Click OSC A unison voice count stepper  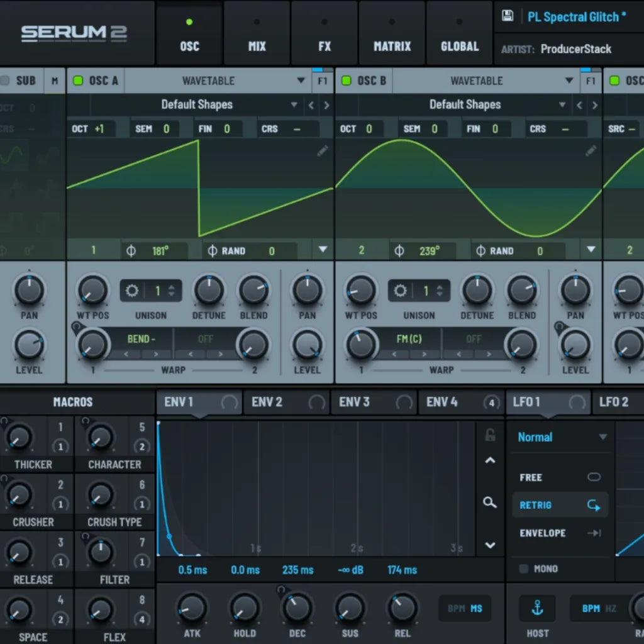click(171, 291)
